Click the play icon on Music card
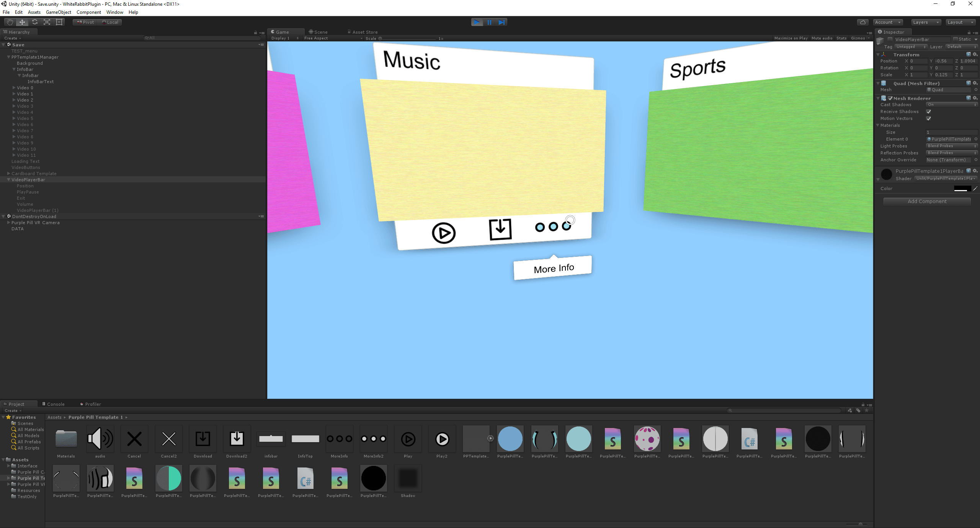The width and height of the screenshot is (980, 528). click(x=443, y=233)
